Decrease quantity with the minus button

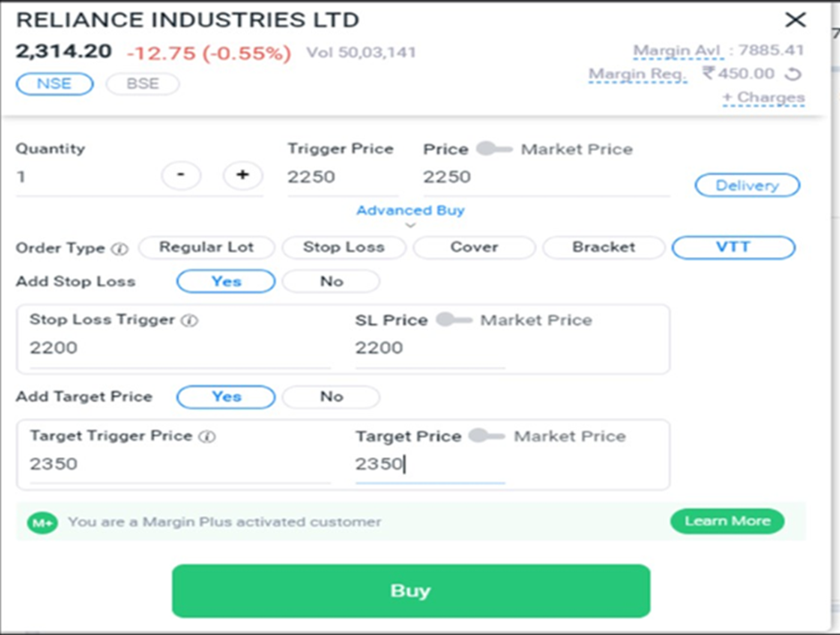[181, 175]
